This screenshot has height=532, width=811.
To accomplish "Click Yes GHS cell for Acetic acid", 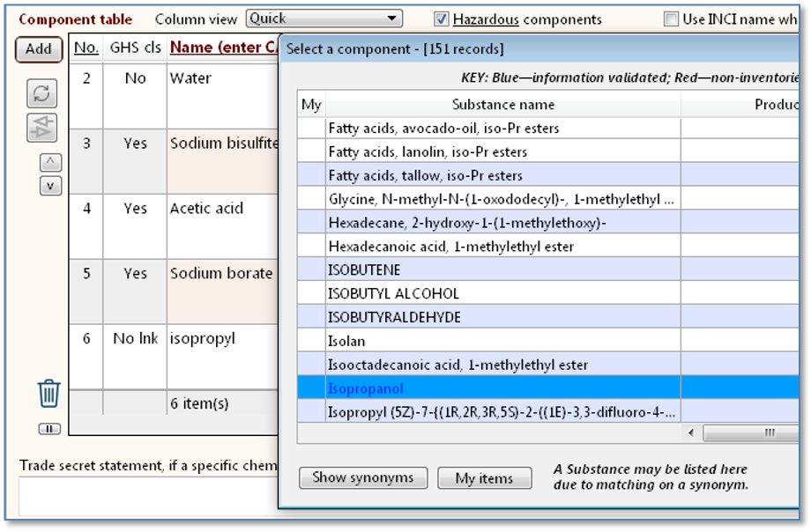I will click(x=135, y=226).
